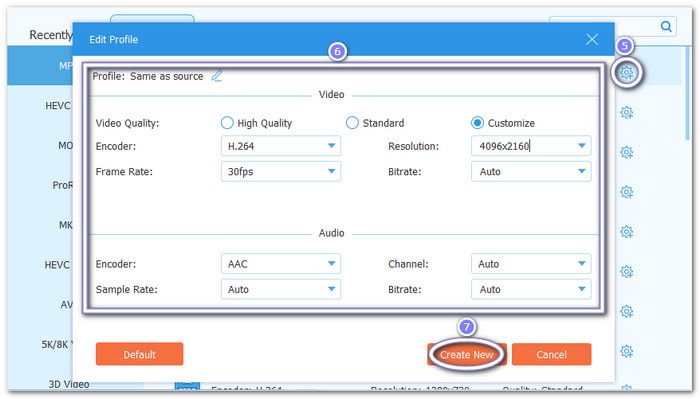Open settings gear on the 5K/8K row
Image resolution: width=700 pixels, height=399 pixels.
[x=627, y=351]
